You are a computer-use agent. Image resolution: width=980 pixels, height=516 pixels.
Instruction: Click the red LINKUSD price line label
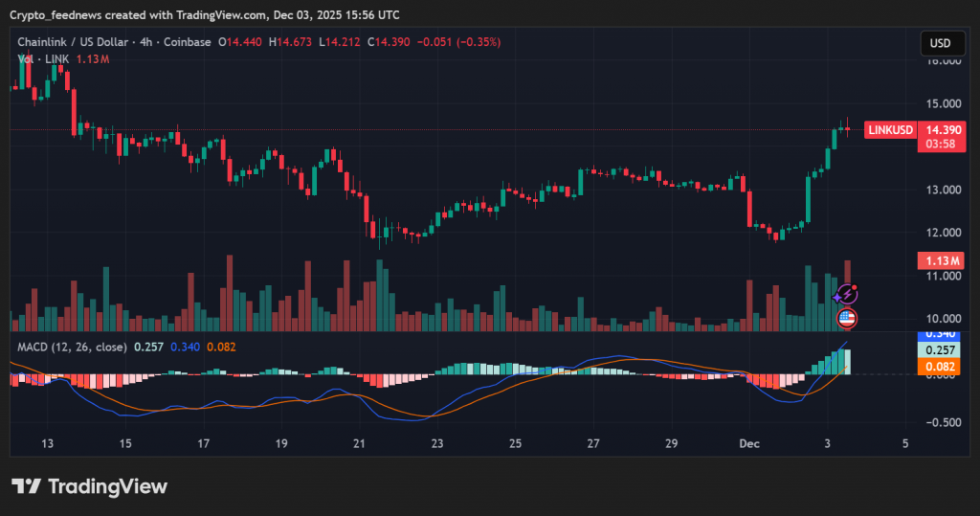coord(891,130)
